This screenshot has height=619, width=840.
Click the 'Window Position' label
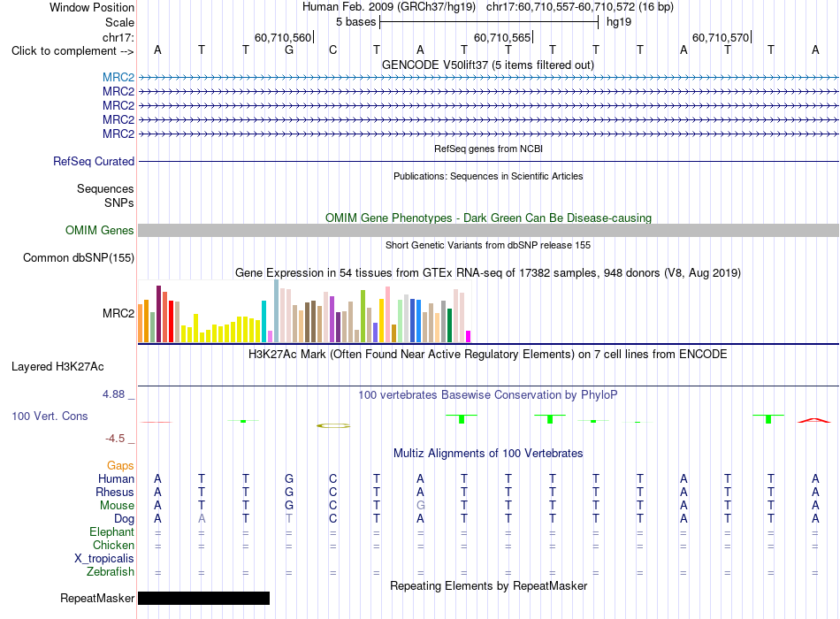click(x=92, y=7)
